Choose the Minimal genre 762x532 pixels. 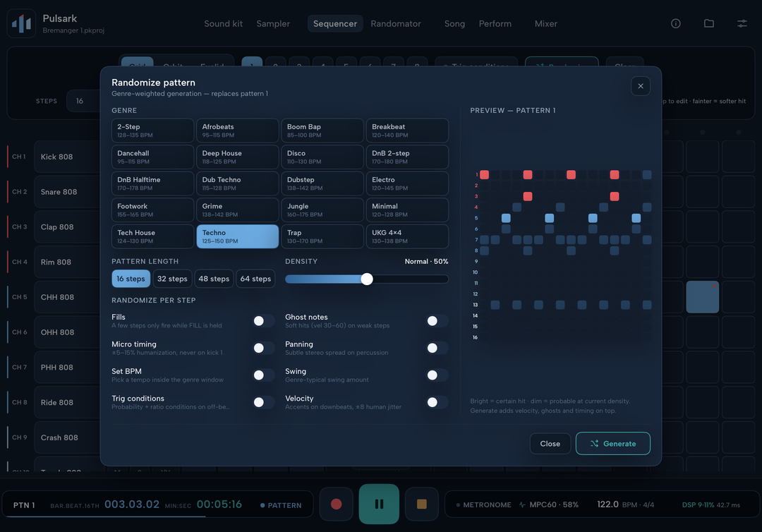407,210
